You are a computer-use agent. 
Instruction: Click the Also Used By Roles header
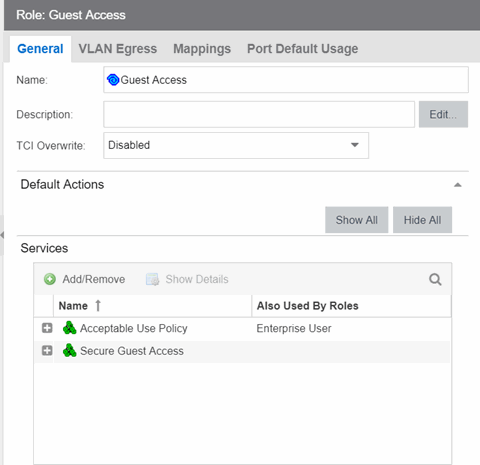pos(308,306)
